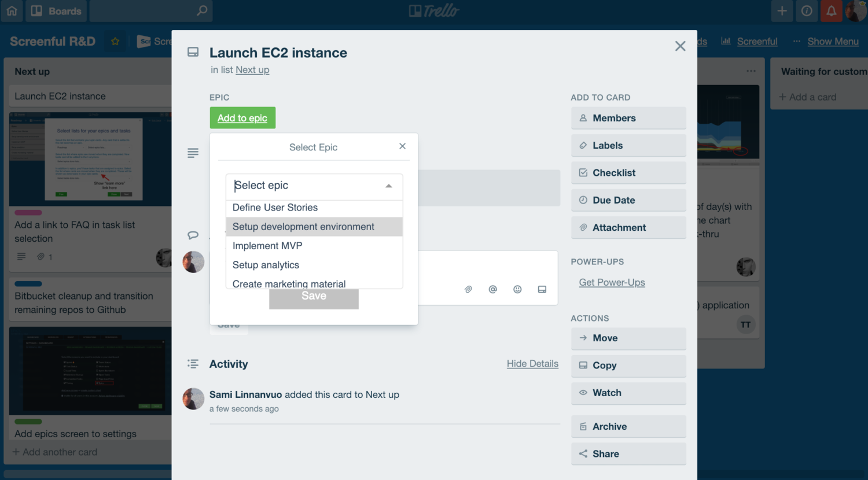
Task: Click the Get Power-Ups link
Action: coord(612,282)
